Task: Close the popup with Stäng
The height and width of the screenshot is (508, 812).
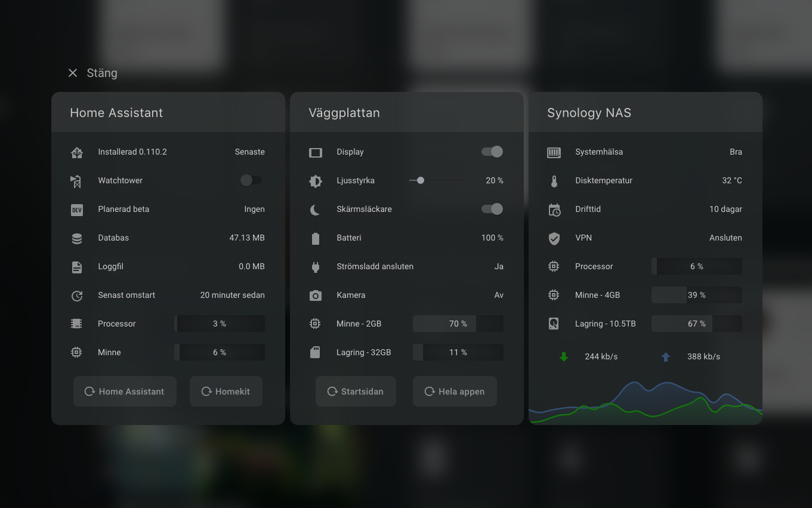Action: (92, 73)
